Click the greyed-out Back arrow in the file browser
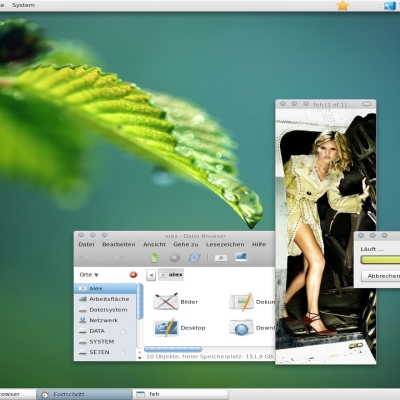 (x=86, y=257)
